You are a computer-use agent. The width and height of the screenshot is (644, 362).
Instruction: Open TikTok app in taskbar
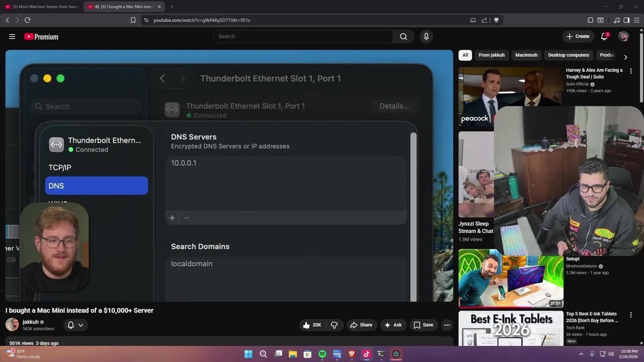tap(366, 354)
